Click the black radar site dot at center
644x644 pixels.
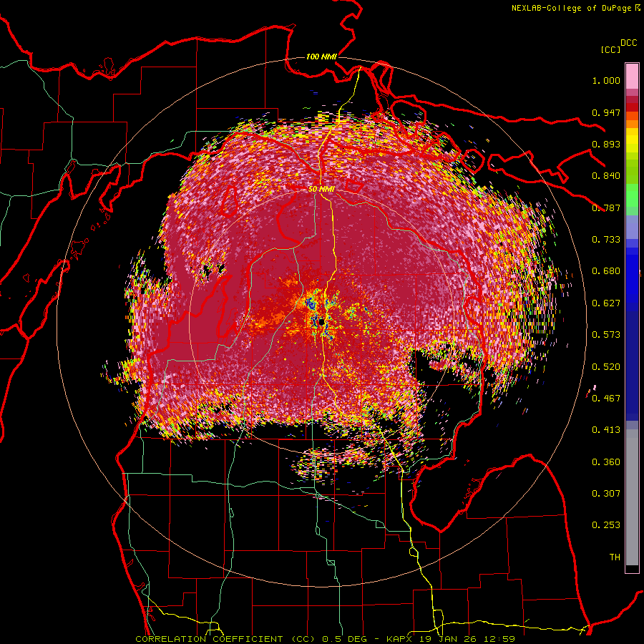(321, 322)
